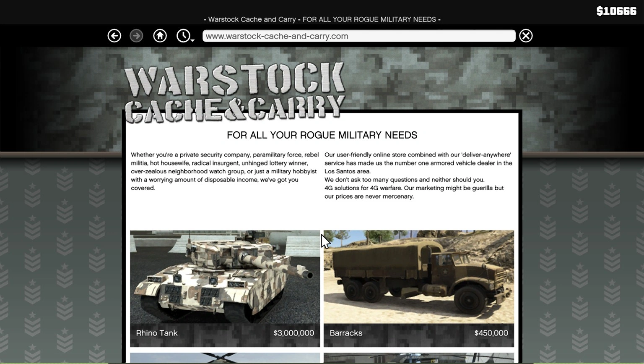
Task: Click the Warstock Cache & Carry logo
Action: point(234,90)
